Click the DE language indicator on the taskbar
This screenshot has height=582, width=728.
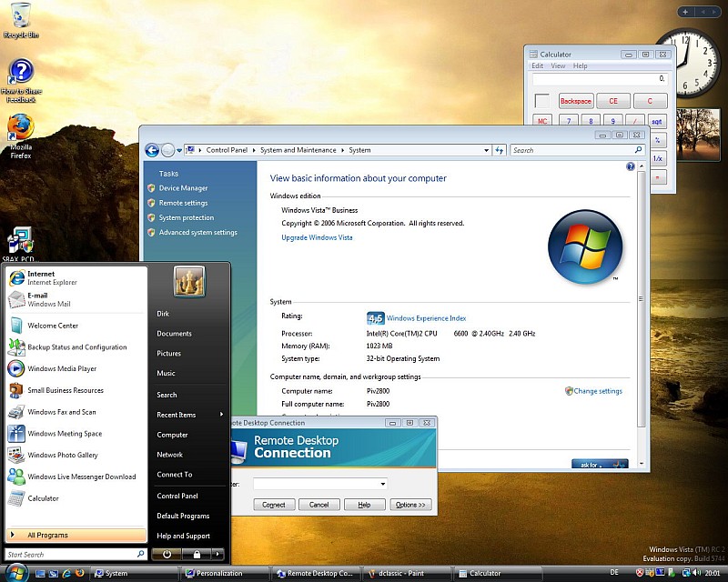click(613, 573)
